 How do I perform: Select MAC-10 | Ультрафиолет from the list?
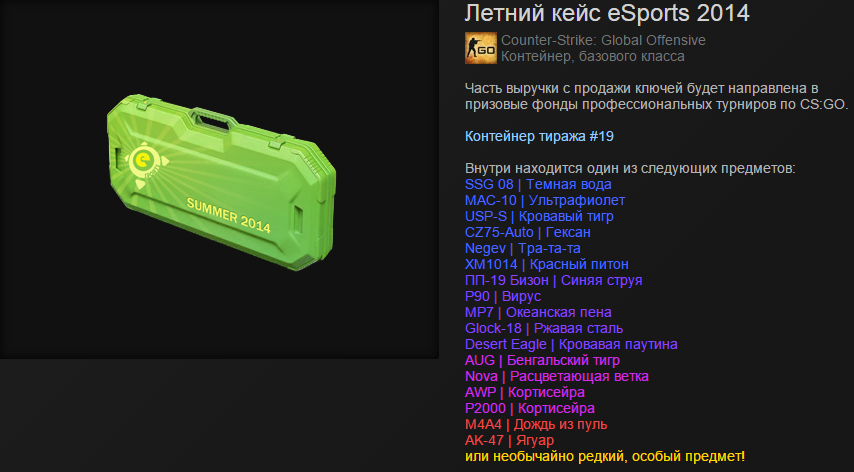tap(545, 200)
